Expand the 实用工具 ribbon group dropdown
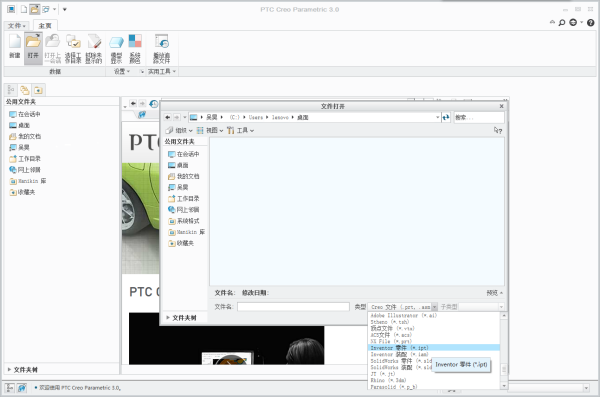600x397 pixels. [x=161, y=71]
